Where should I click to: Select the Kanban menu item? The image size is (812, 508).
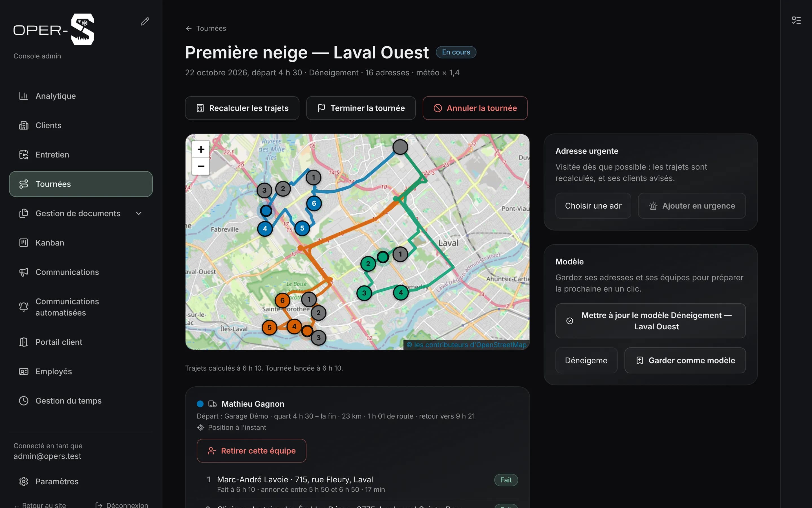pyautogui.click(x=81, y=243)
